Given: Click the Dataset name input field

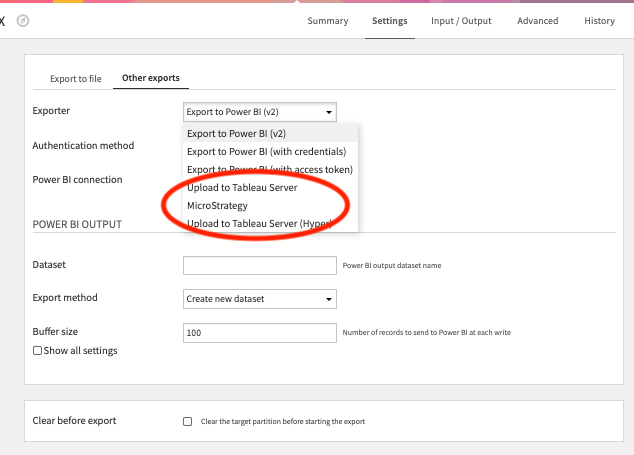Looking at the screenshot, I should click(x=260, y=265).
